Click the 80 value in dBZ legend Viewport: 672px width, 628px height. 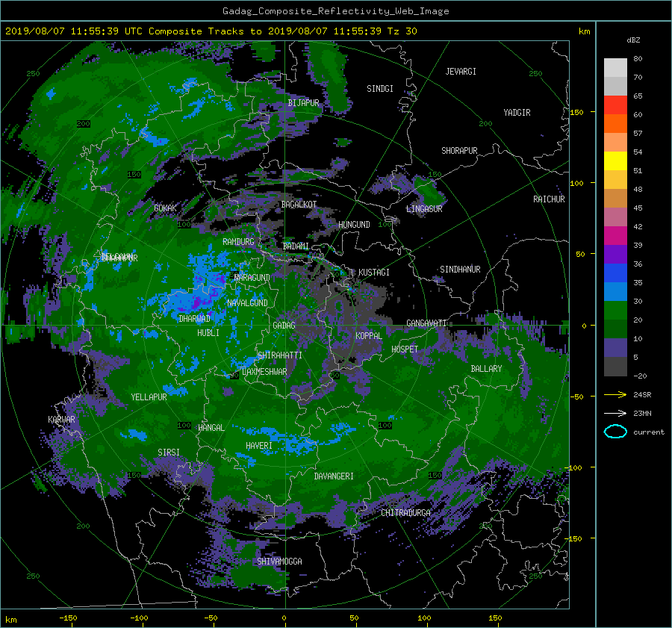click(638, 59)
